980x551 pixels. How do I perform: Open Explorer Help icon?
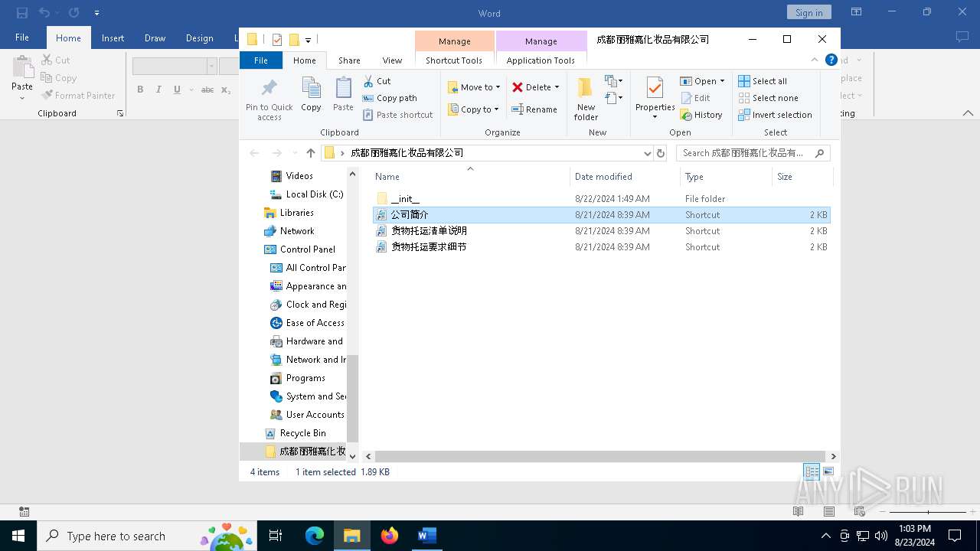(831, 60)
